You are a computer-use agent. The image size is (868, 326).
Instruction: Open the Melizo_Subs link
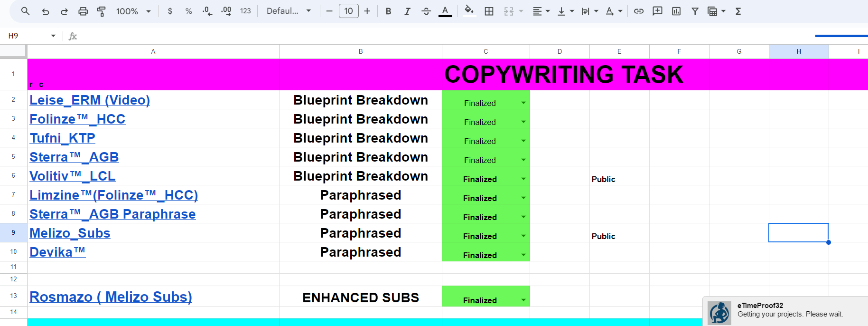(x=70, y=233)
